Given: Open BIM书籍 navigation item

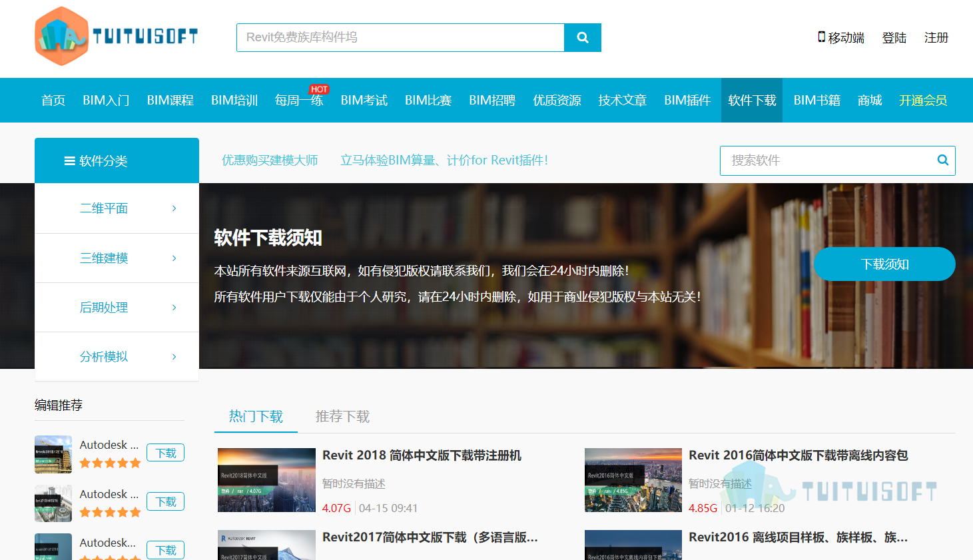Looking at the screenshot, I should coord(817,101).
